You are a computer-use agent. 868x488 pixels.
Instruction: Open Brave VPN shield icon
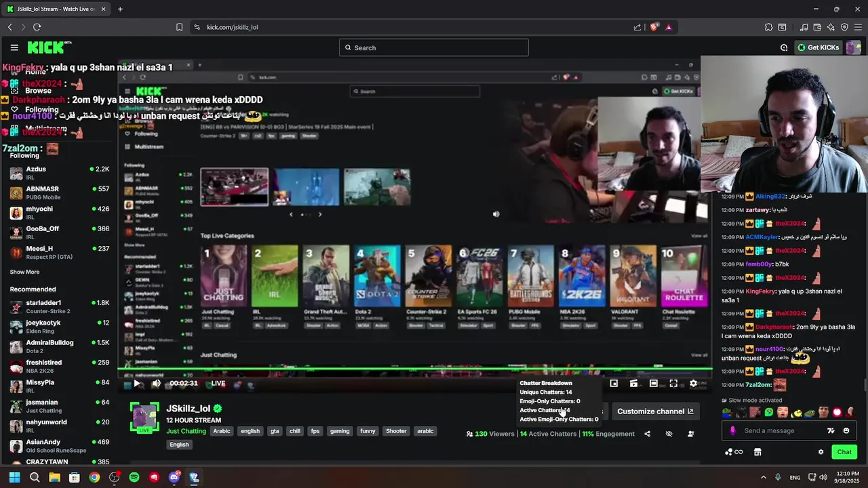click(844, 27)
